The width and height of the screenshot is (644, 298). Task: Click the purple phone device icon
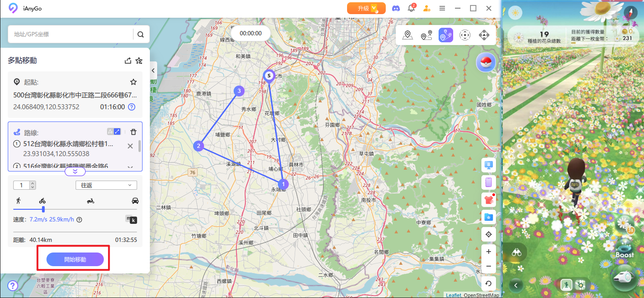[489, 182]
